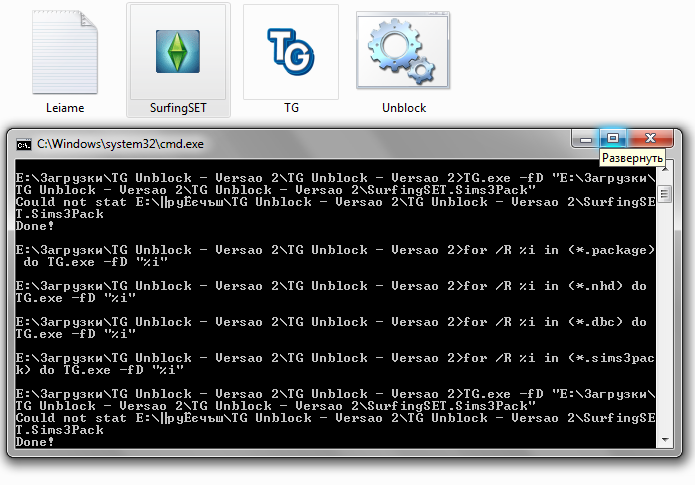Click the "Leiame" file name label
This screenshot has height=485, width=695.
(64, 107)
